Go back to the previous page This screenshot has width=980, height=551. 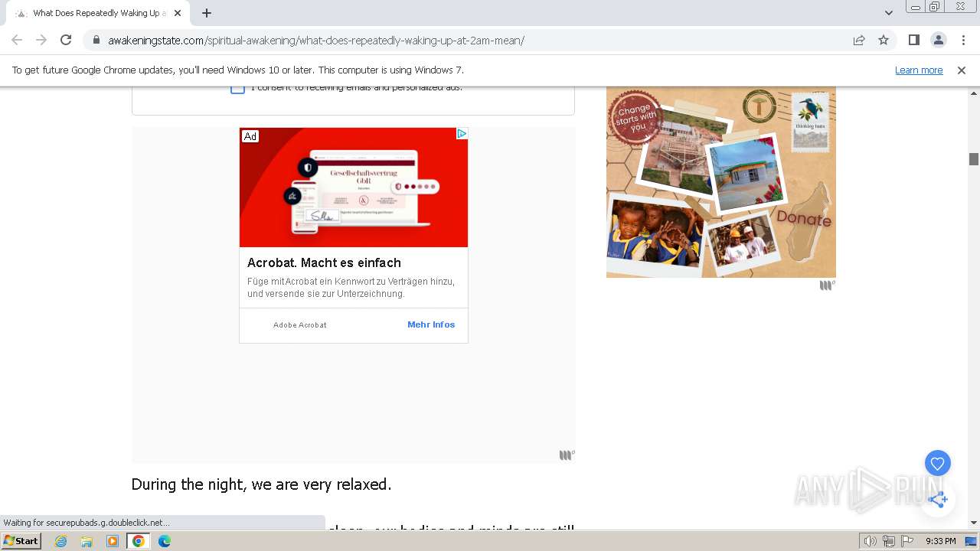point(17,40)
